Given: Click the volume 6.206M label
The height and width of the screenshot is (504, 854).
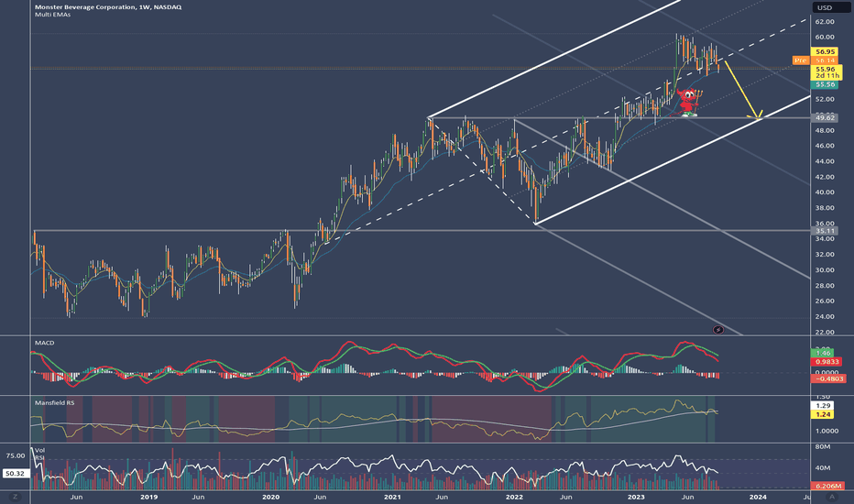Looking at the screenshot, I should tap(827, 486).
